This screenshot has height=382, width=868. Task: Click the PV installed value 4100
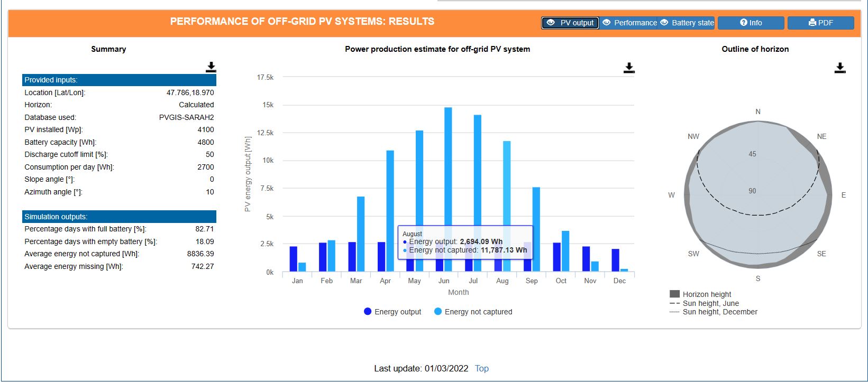pos(206,129)
